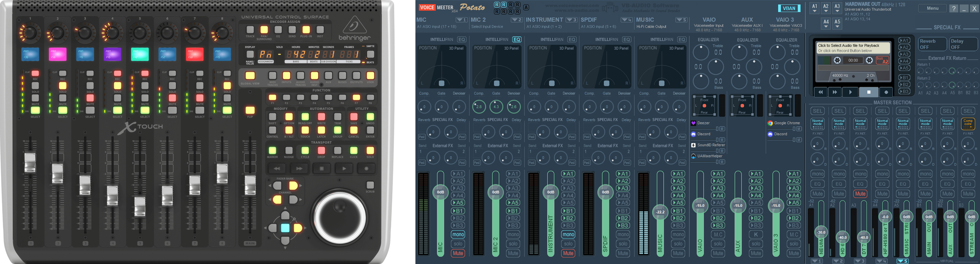Click the FLIP button on the X-Touch

[x=250, y=110]
